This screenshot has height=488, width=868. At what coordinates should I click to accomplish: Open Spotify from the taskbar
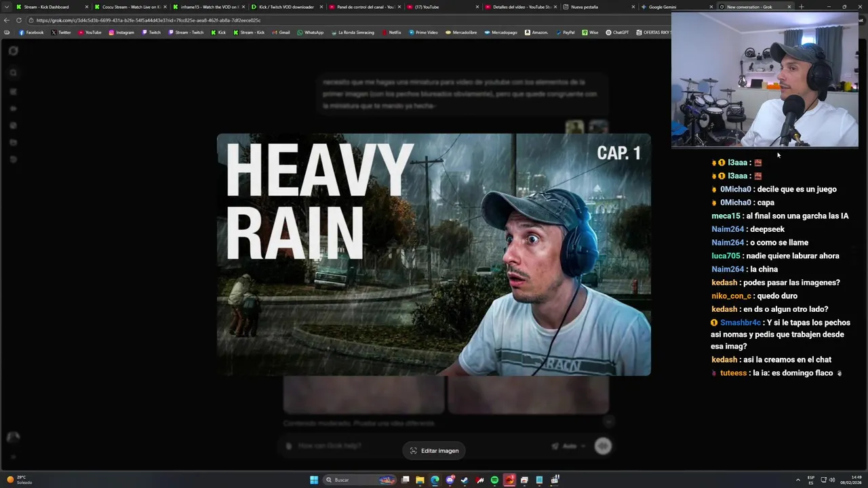(x=494, y=480)
